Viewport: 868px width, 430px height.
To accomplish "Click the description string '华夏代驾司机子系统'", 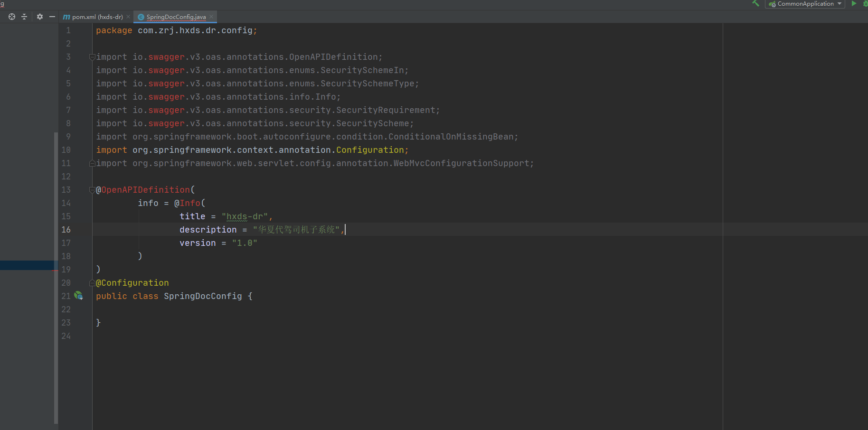I will pyautogui.click(x=296, y=230).
